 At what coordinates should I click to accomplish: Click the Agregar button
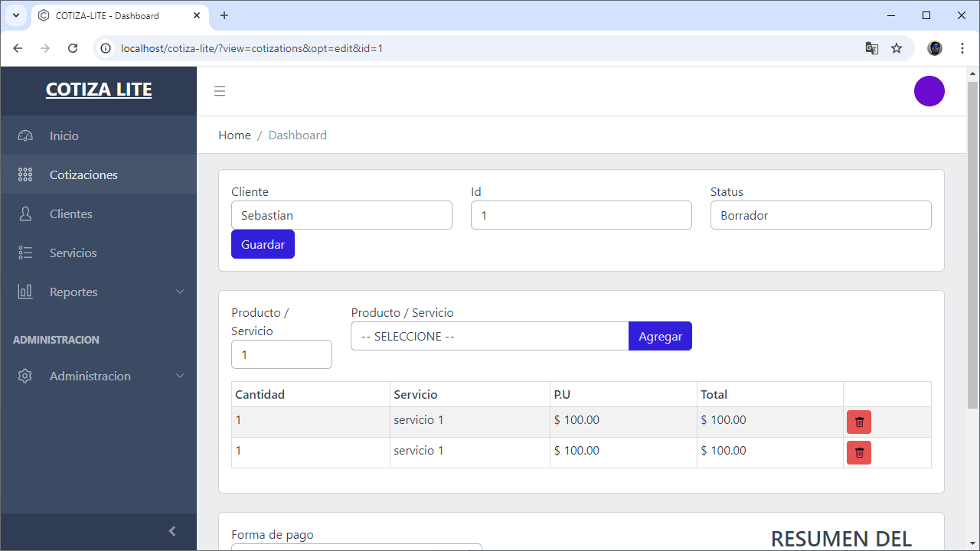tap(660, 336)
